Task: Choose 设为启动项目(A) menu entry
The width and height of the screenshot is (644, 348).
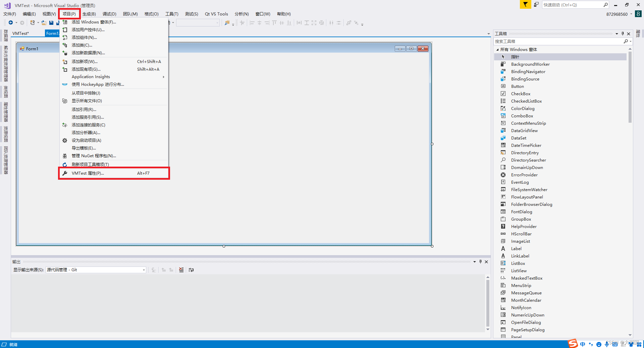Action: click(x=114, y=140)
